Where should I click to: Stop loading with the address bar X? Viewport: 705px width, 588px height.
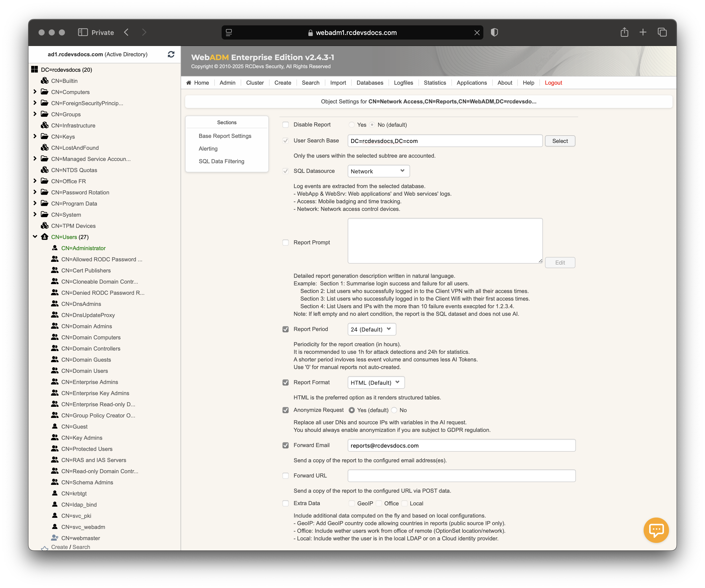point(477,32)
